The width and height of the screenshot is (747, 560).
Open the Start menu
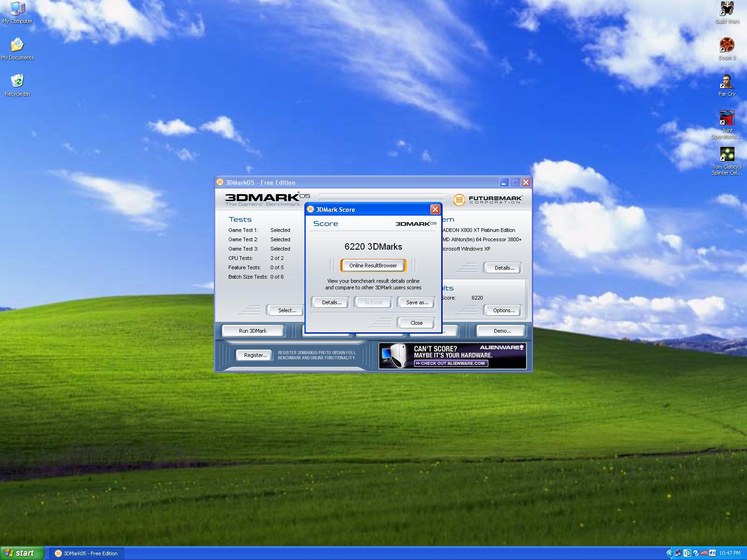pyautogui.click(x=22, y=553)
